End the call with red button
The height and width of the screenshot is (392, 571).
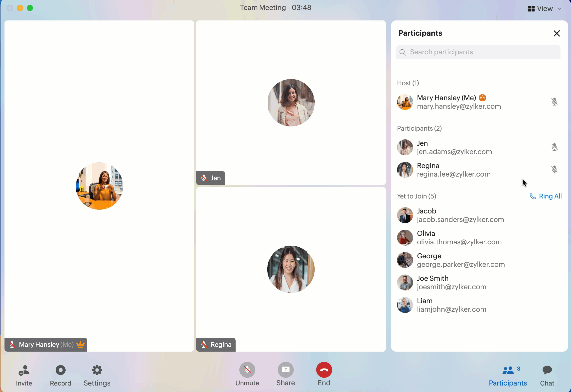pos(324,370)
